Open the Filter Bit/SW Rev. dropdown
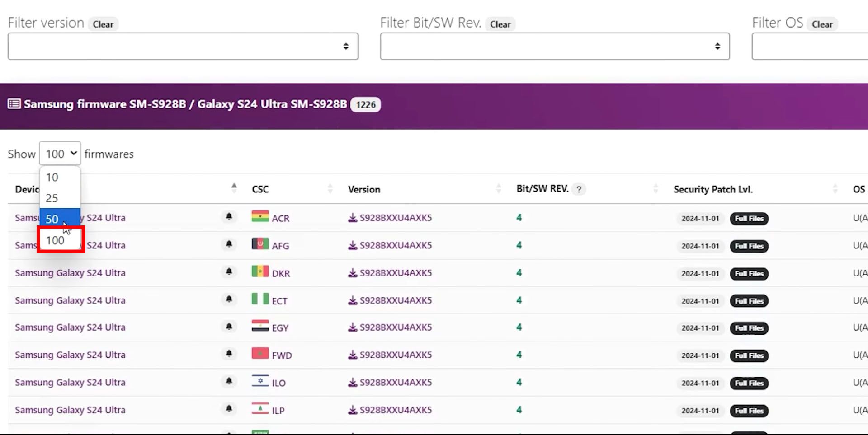 click(x=555, y=46)
